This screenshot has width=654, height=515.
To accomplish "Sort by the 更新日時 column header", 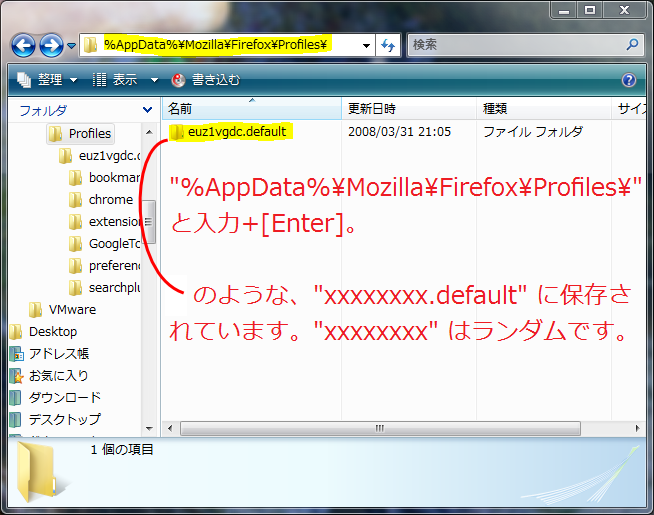I will 409,109.
